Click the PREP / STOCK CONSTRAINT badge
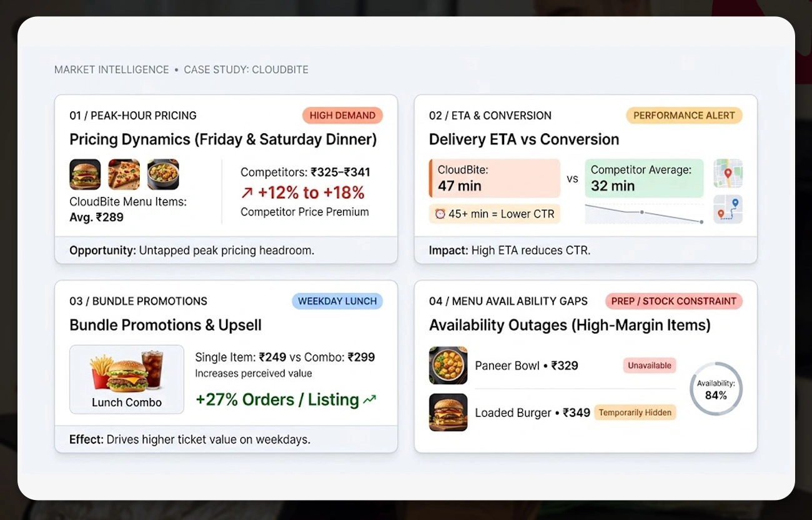Screen dimensions: 812x520 point(674,301)
